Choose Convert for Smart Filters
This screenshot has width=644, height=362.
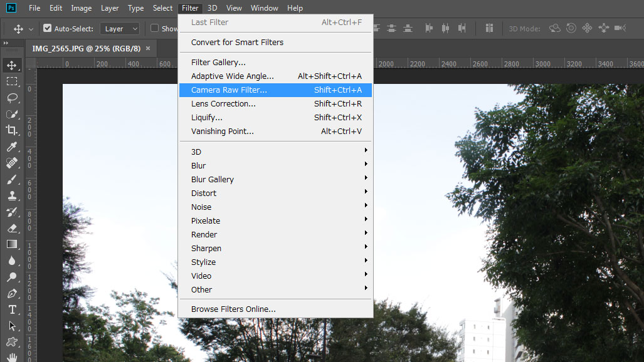275,42
